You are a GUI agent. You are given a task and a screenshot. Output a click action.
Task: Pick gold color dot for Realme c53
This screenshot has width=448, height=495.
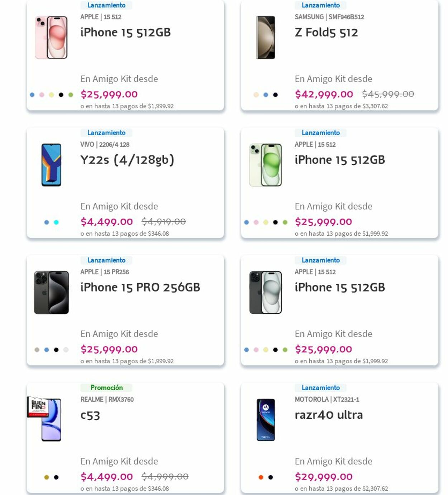pos(47,477)
